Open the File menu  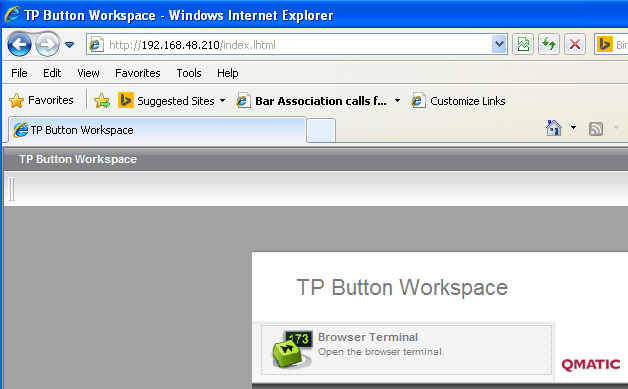tap(19, 73)
